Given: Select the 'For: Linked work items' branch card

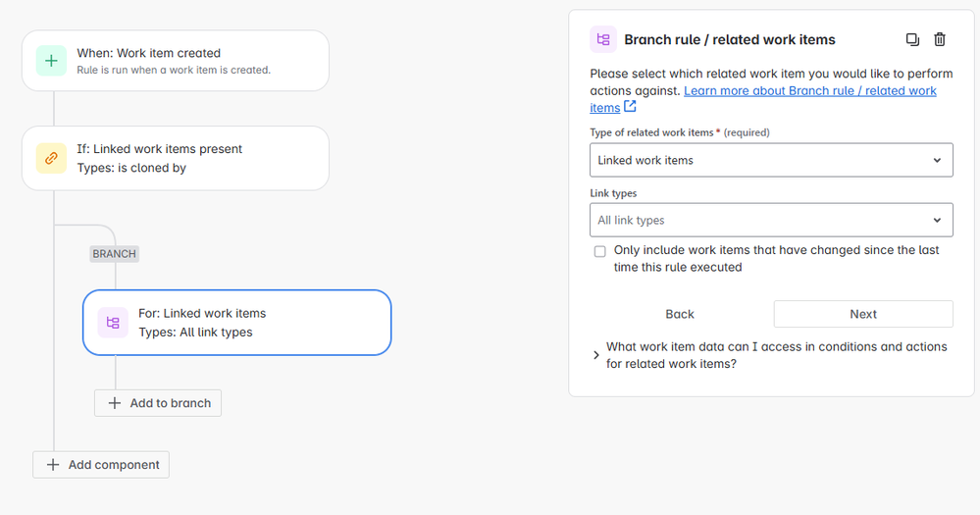Looking at the screenshot, I should [x=237, y=323].
